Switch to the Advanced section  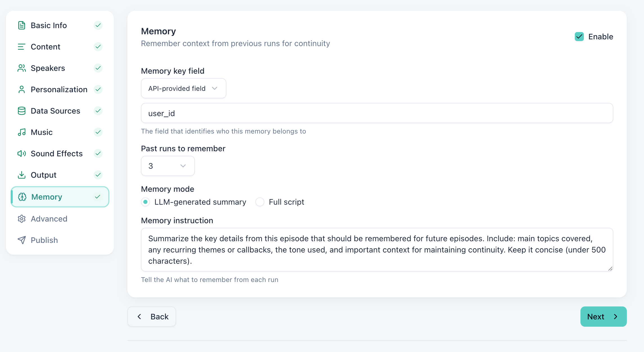(49, 219)
